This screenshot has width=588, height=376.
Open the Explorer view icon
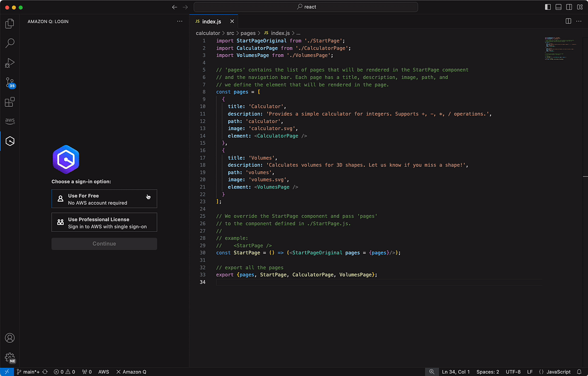point(10,23)
